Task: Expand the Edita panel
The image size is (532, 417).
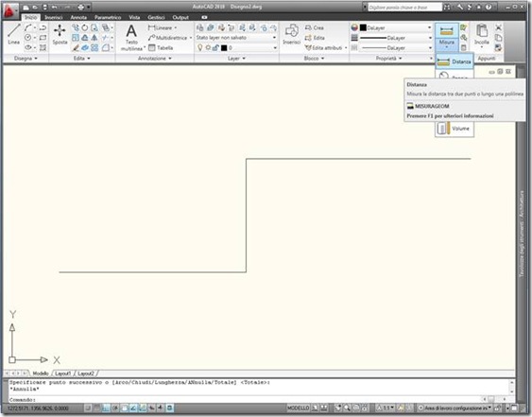Action: pyautogui.click(x=82, y=59)
